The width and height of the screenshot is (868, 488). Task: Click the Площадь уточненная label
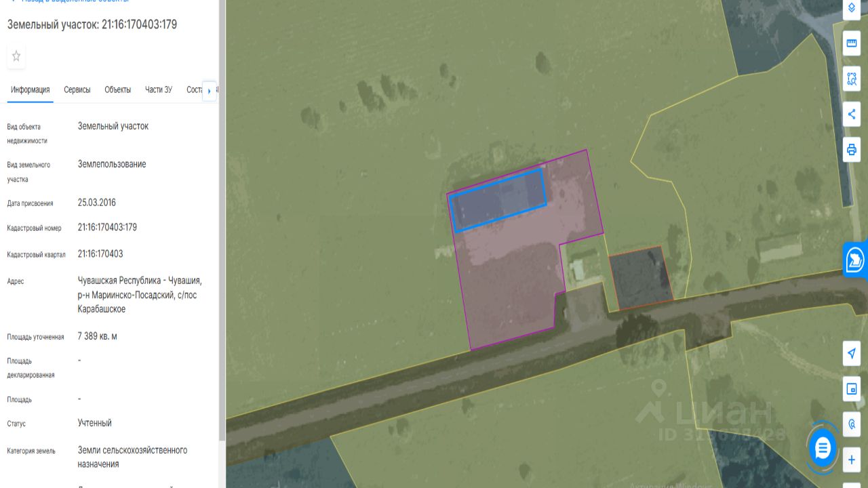(x=35, y=337)
